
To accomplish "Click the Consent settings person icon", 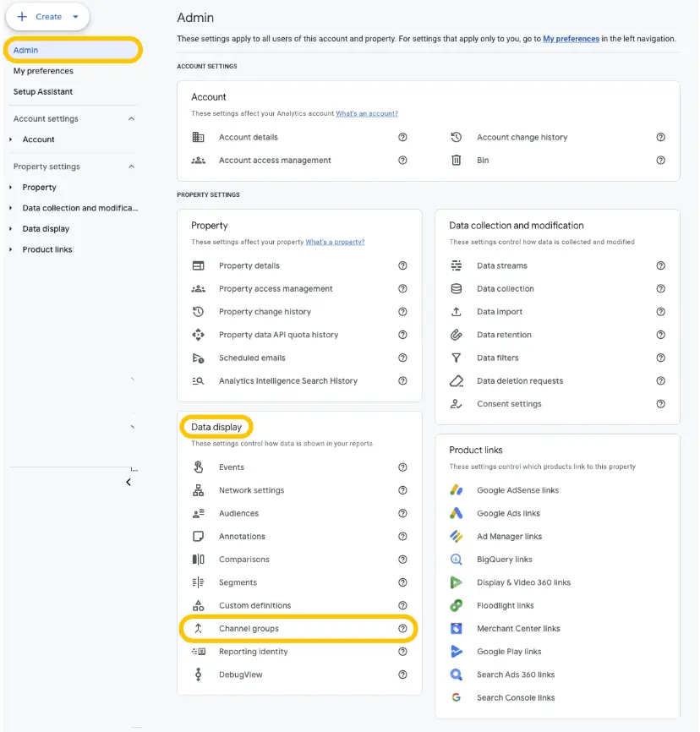I will coord(456,404).
